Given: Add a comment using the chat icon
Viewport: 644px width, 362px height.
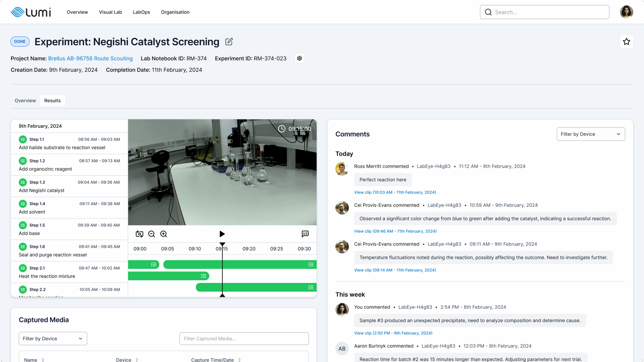Looking at the screenshot, I should 305,234.
